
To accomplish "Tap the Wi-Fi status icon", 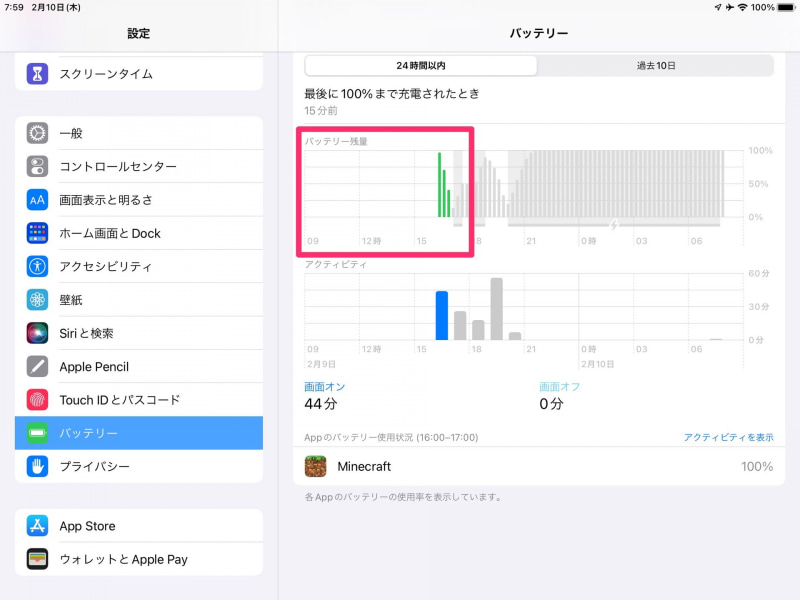I will point(743,7).
